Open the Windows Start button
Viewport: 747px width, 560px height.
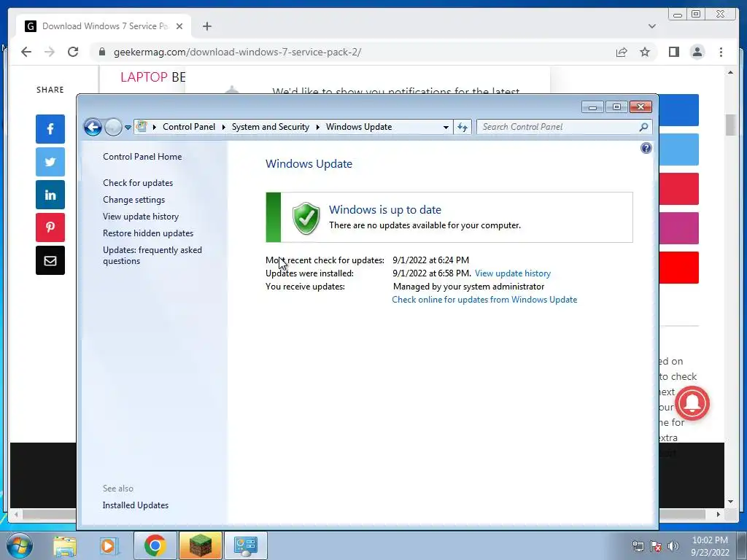pos(20,545)
